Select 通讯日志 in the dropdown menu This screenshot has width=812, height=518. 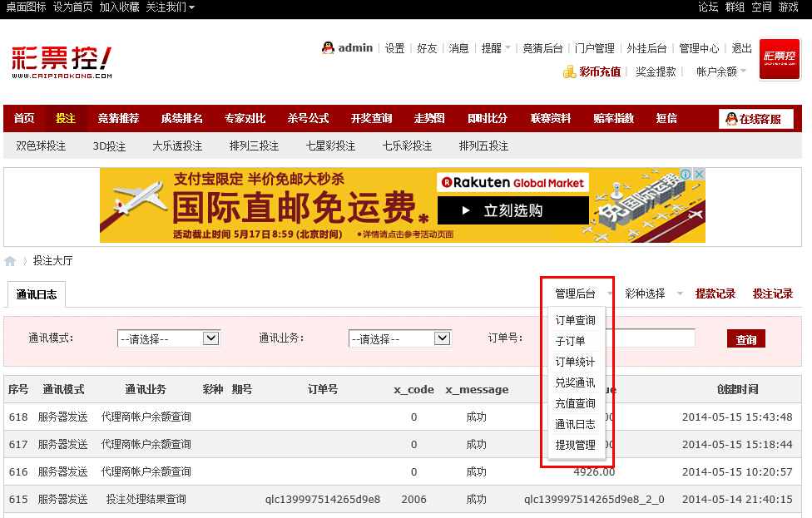coord(576,424)
